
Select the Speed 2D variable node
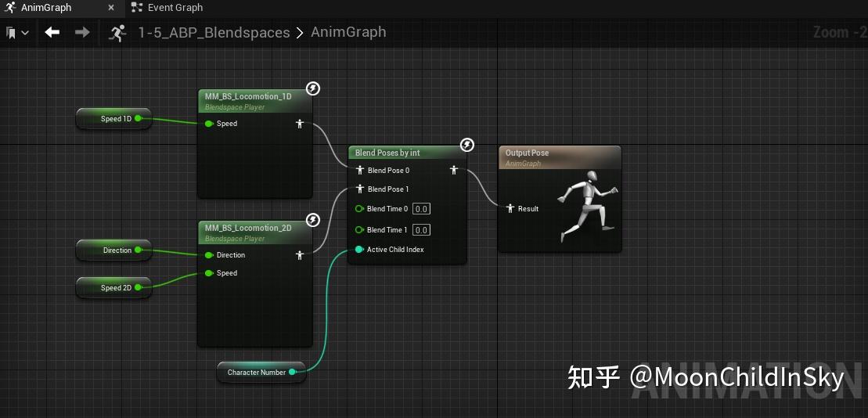[x=113, y=288]
